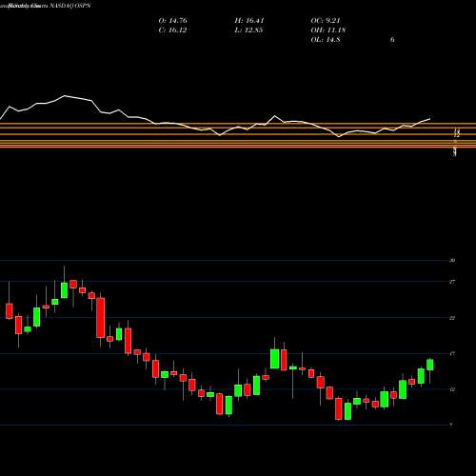The height and width of the screenshot is (476, 476).
Task: Click the OH: 11.18 readout
Action: click(328, 30)
